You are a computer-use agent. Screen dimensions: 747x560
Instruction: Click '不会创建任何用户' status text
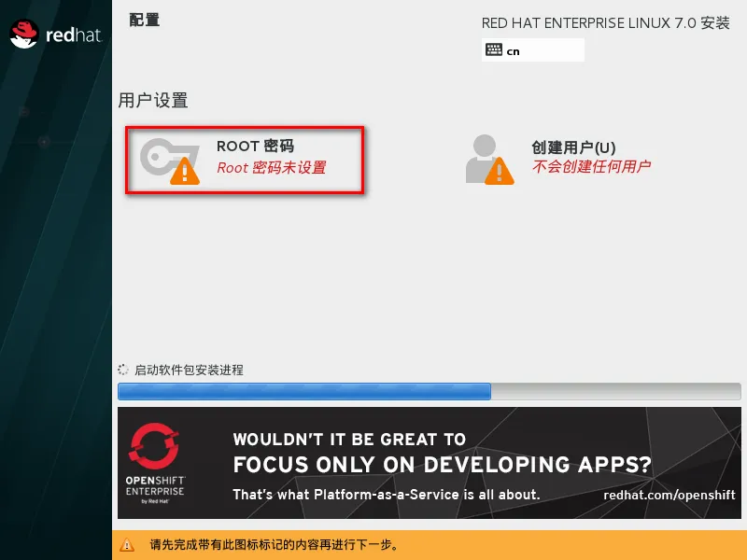point(592,166)
